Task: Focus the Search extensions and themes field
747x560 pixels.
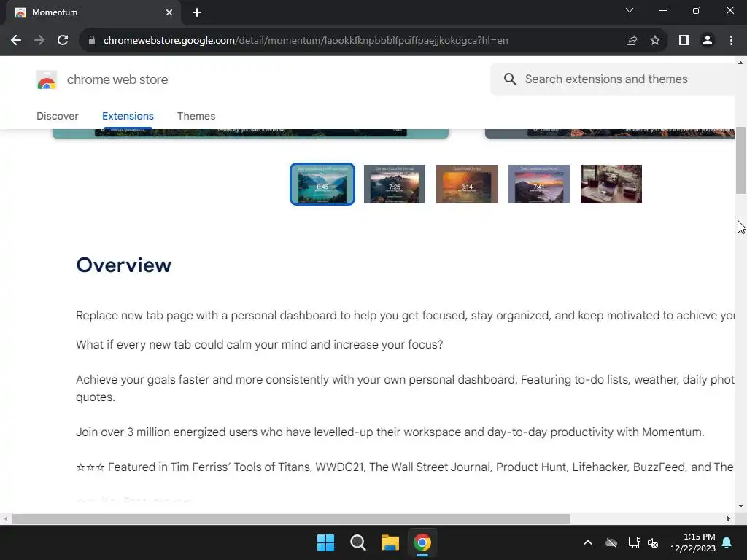Action: (x=614, y=79)
